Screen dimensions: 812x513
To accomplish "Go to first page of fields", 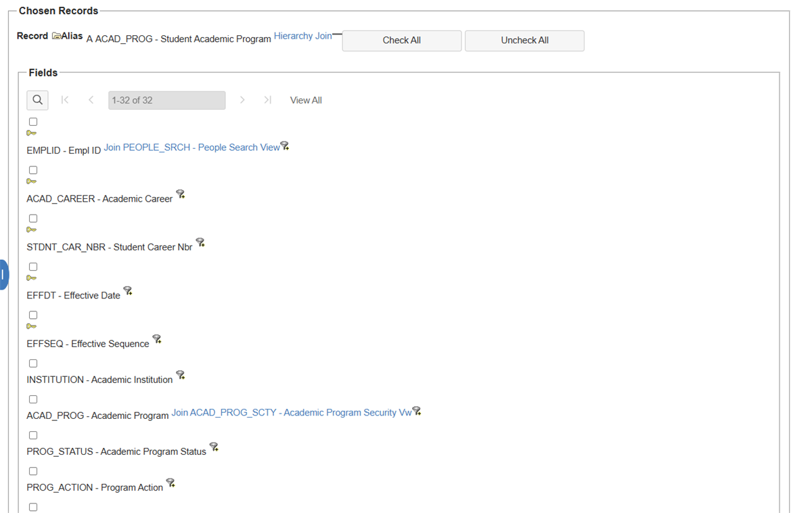I will tap(65, 100).
